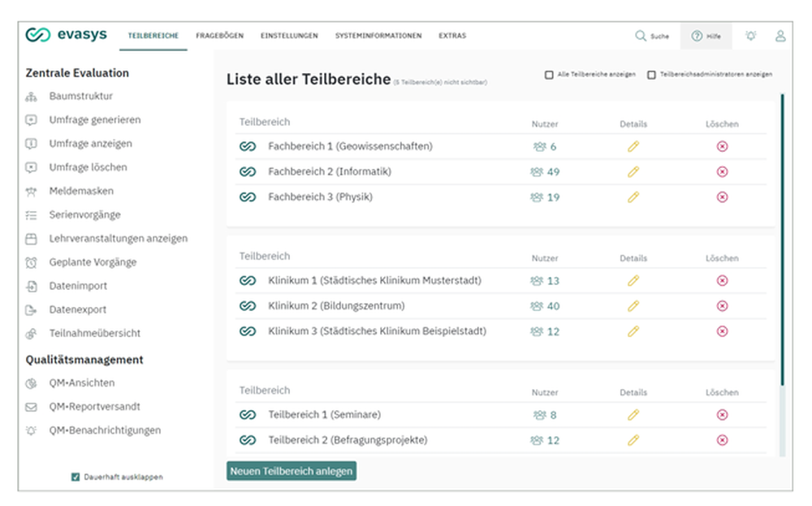Click Neuen Teilbereich anlegen button
The width and height of the screenshot is (812, 506).
click(x=291, y=471)
